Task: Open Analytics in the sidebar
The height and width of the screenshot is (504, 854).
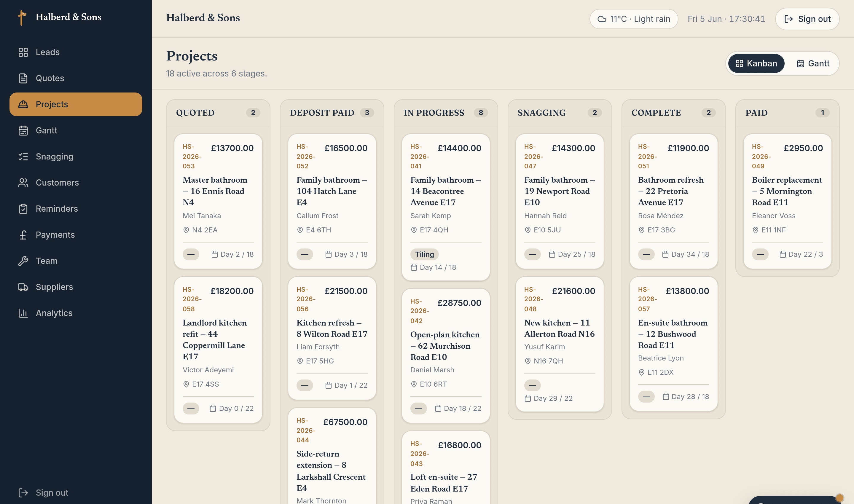Action: tap(76, 313)
